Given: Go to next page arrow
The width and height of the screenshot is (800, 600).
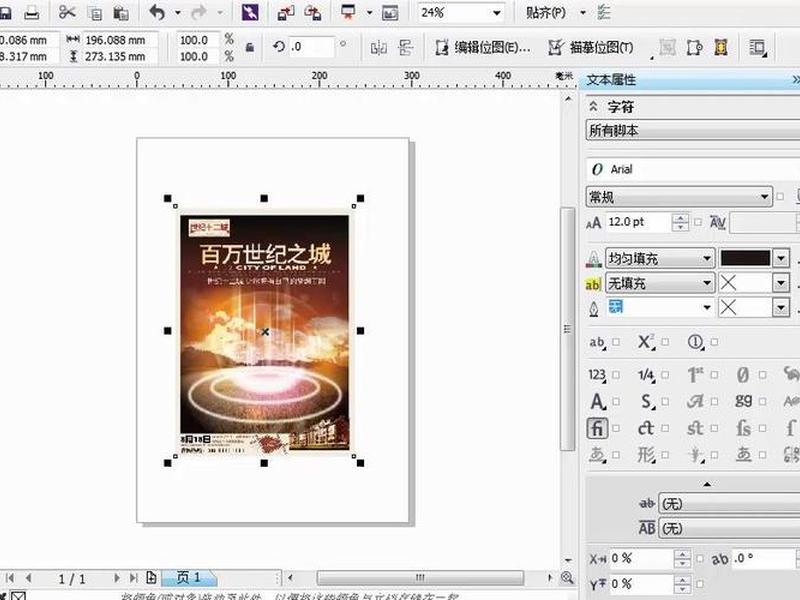Looking at the screenshot, I should 116,578.
